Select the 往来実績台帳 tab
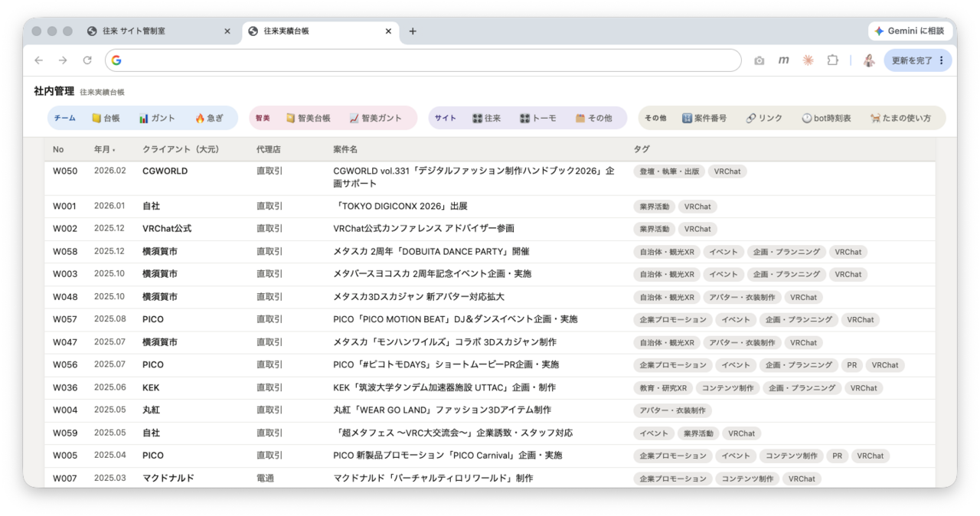Image resolution: width=980 pixels, height=516 pixels. tap(321, 31)
